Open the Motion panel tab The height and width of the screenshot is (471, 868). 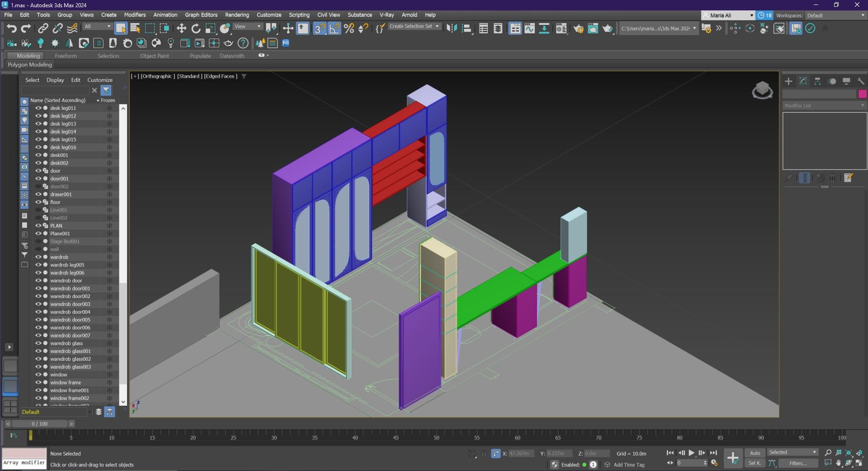[x=832, y=81]
